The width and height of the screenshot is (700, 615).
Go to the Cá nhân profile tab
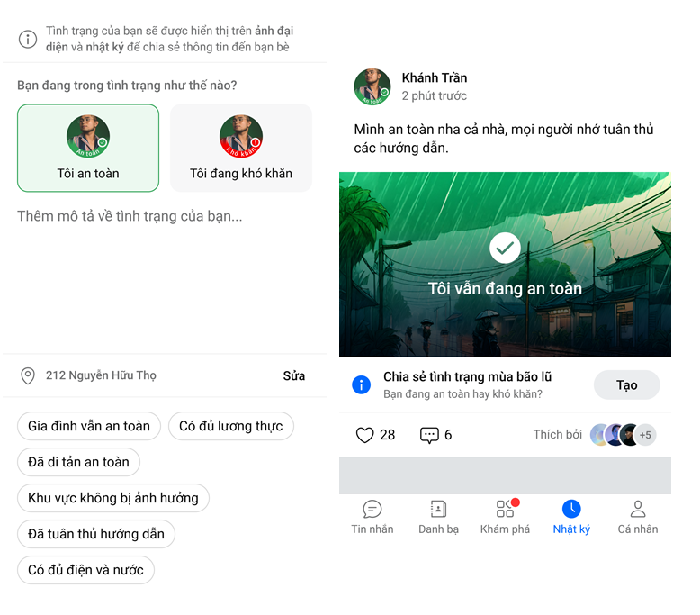(638, 518)
